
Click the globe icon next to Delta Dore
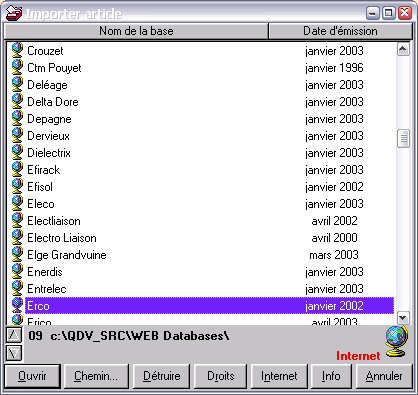pos(17,101)
